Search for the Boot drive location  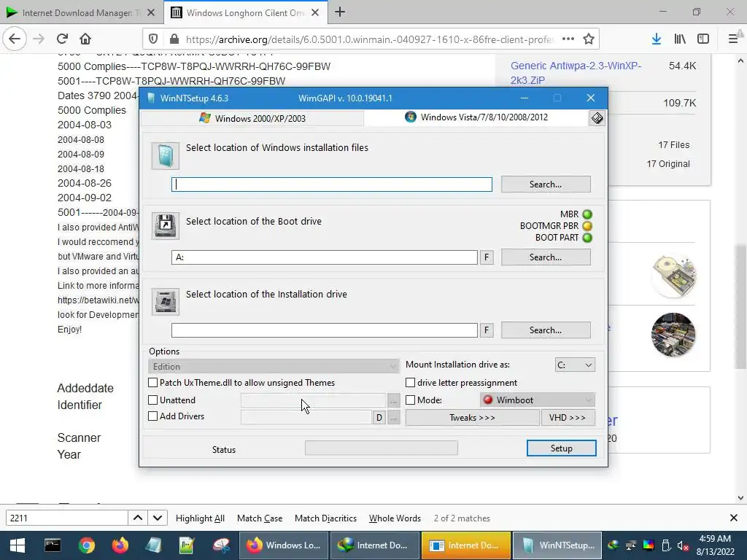(x=546, y=257)
